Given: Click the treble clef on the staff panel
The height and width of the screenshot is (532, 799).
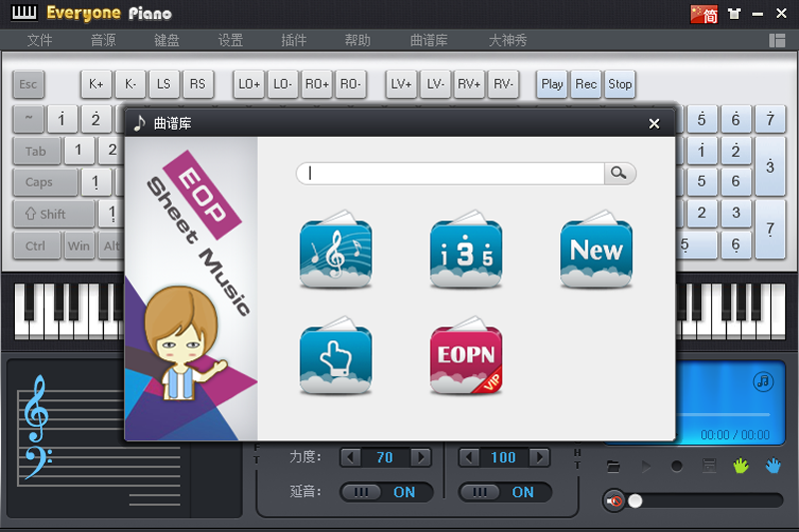Looking at the screenshot, I should point(37,409).
